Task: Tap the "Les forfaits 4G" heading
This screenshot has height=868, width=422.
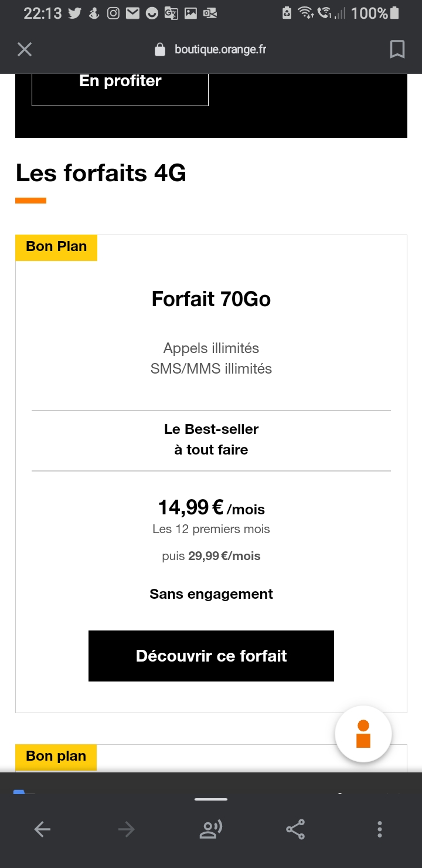Action: pyautogui.click(x=101, y=173)
